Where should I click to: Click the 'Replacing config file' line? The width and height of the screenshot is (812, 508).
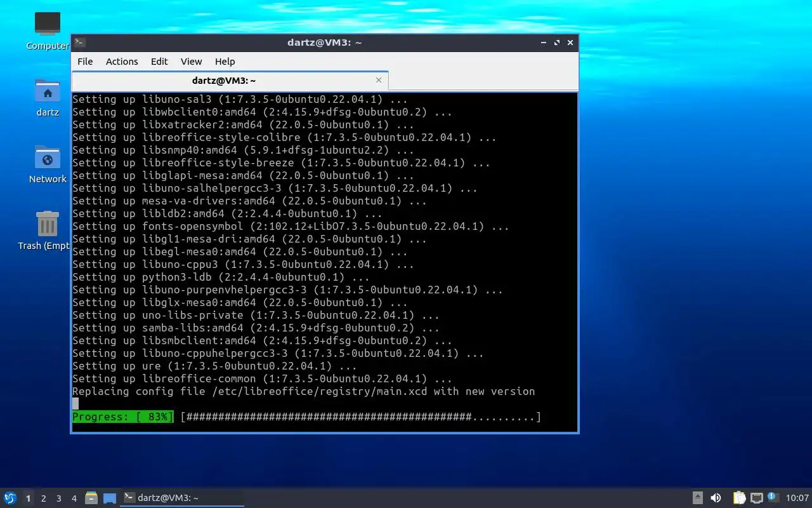(304, 392)
